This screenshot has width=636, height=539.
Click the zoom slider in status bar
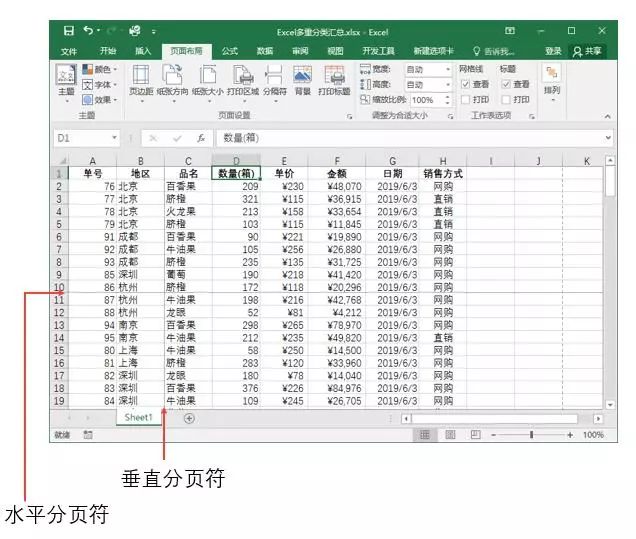tap(530, 435)
